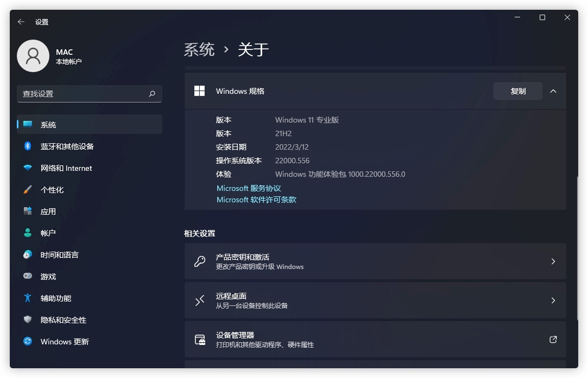Click the 安装日期 label
Screen dimensions: 588x378
pyautogui.click(x=231, y=147)
